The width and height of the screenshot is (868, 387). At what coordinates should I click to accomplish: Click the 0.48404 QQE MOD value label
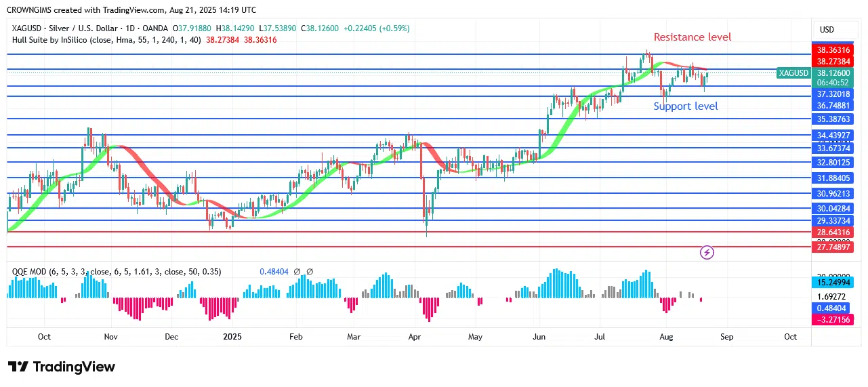click(274, 272)
